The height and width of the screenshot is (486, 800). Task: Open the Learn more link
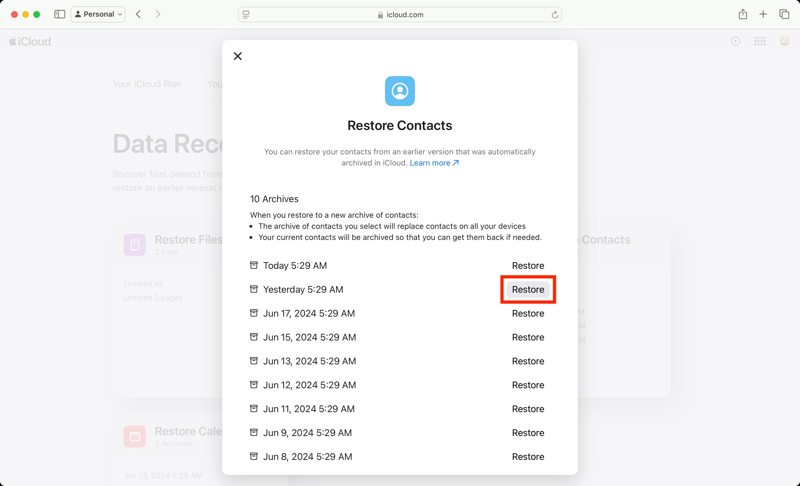(434, 163)
